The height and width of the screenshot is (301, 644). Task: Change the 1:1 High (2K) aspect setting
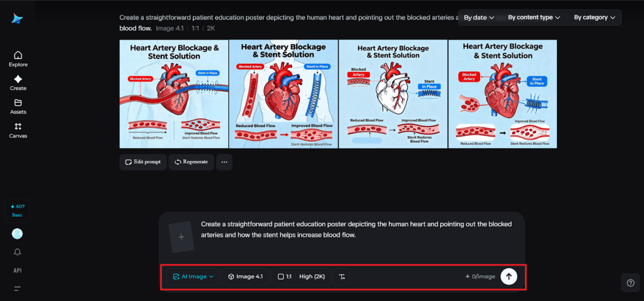[x=301, y=276]
